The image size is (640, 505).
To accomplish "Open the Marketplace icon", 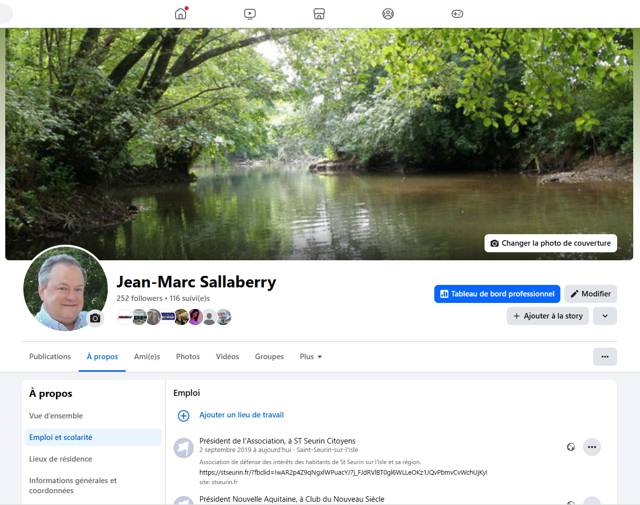I will pos(319,14).
